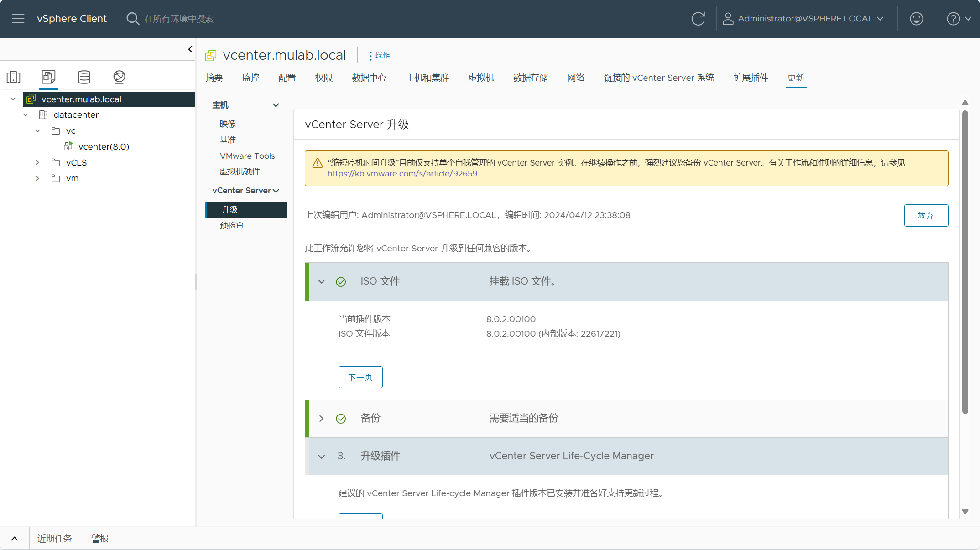Switch to Storage inventory view

pos(84,77)
